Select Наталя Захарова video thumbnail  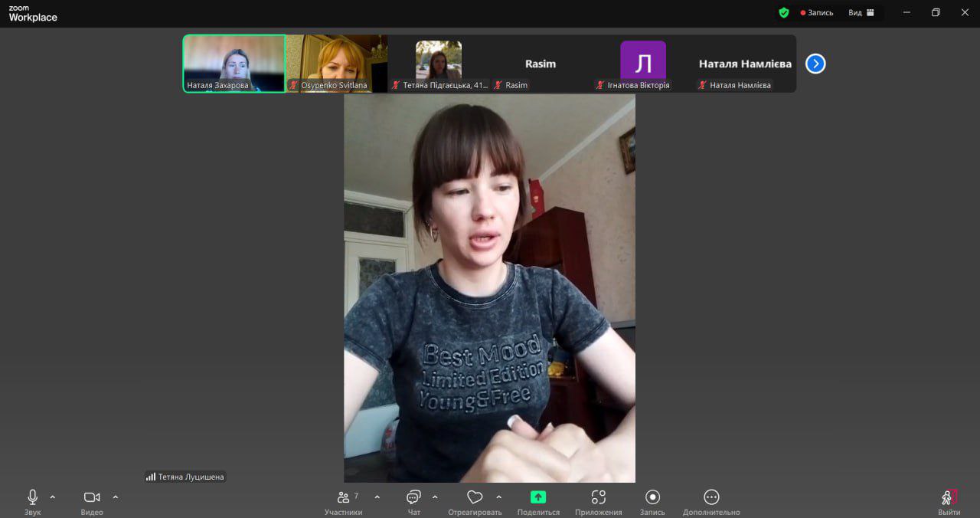234,63
